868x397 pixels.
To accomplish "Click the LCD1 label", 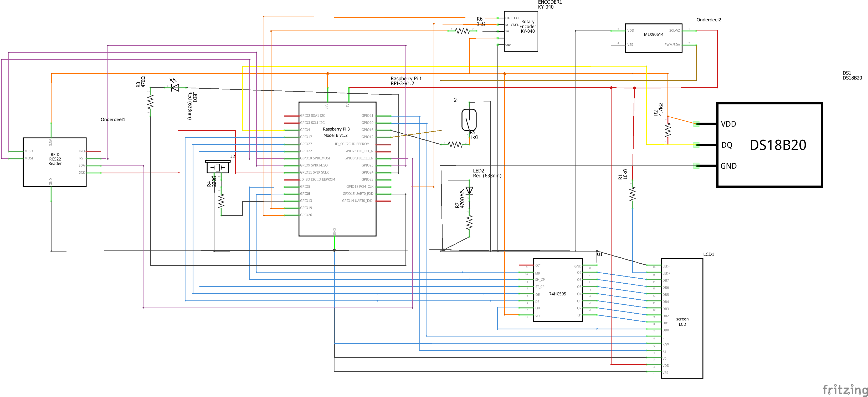I will coord(709,254).
